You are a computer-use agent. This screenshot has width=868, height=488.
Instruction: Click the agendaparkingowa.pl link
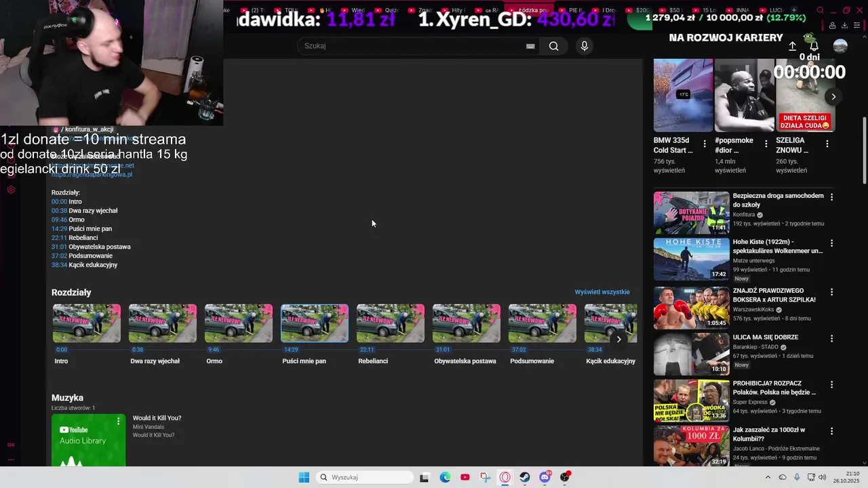92,174
